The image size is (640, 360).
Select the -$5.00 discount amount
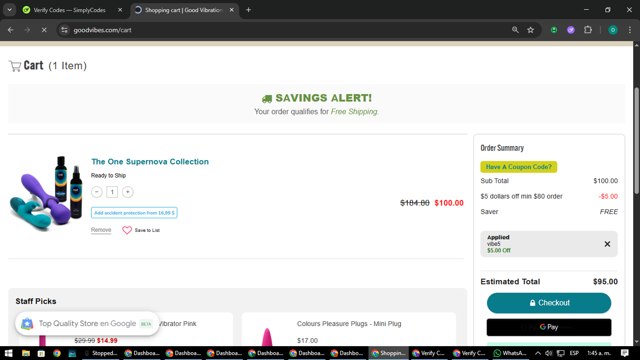[x=608, y=196]
